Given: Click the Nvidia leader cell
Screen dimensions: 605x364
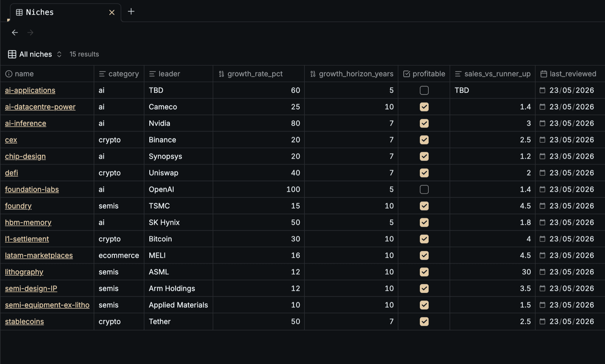Looking at the screenshot, I should point(178,123).
